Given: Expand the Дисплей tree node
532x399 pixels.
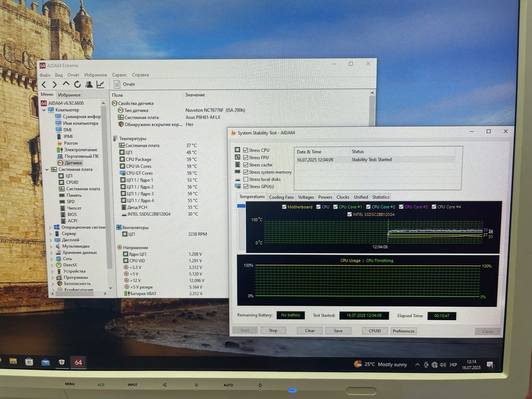Looking at the screenshot, I should pyautogui.click(x=51, y=240).
